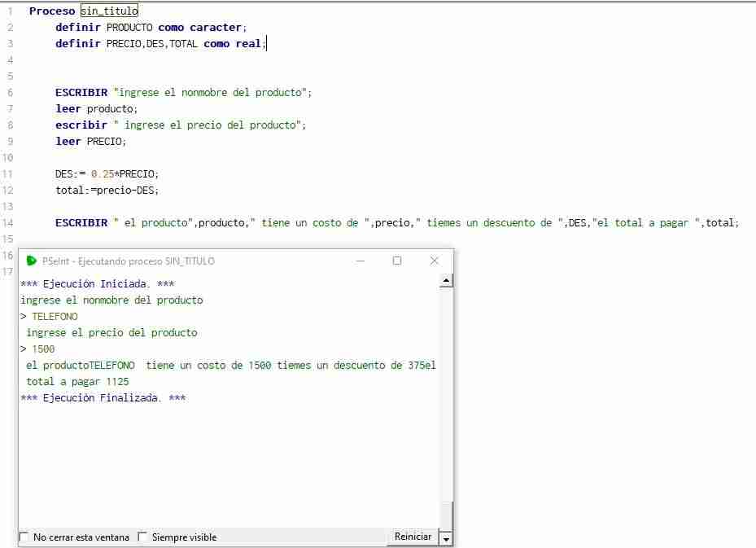Screen dimensions: 756x548
Task: Click the 'ingrese el nonmobre del producto' string in code
Action: 210,92
